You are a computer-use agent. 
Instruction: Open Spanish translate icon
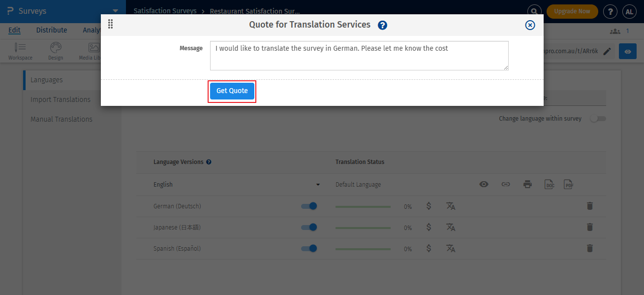pos(451,248)
